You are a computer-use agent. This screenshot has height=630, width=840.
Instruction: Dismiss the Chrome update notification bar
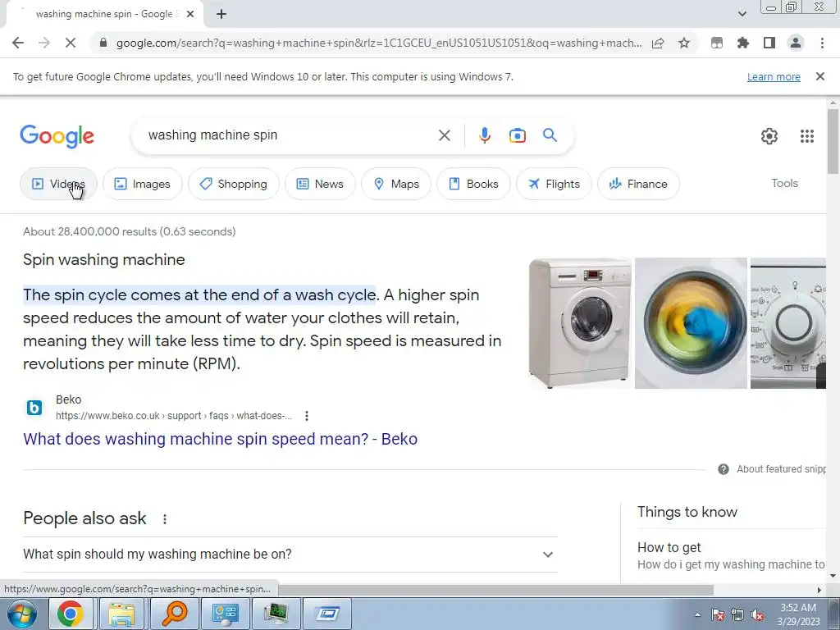820,76
